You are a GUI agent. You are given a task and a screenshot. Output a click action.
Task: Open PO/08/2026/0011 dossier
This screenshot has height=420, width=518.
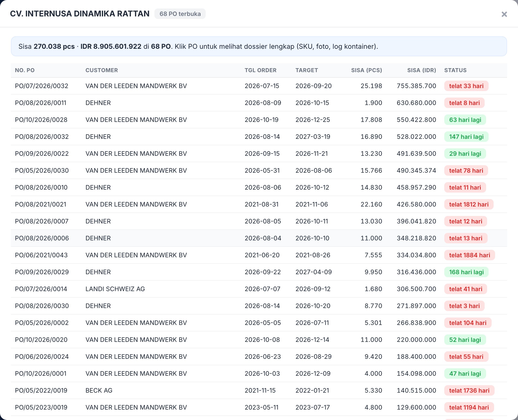click(x=259, y=103)
